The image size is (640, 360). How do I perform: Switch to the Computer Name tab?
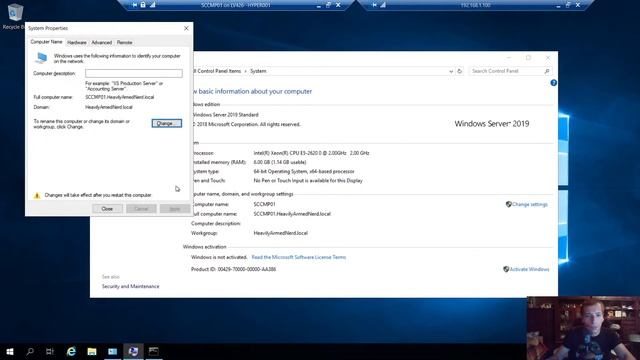point(47,42)
